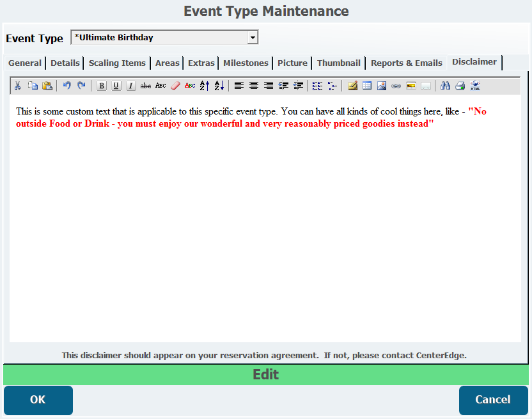
Task: Switch to the Scaling Items tab
Action: point(117,63)
